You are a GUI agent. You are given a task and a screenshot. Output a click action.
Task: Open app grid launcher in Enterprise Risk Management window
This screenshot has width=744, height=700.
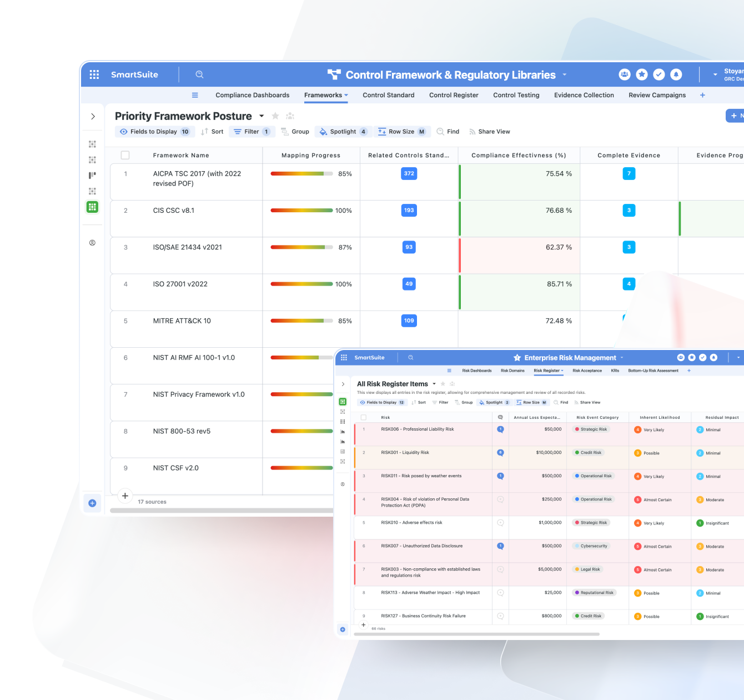point(344,358)
